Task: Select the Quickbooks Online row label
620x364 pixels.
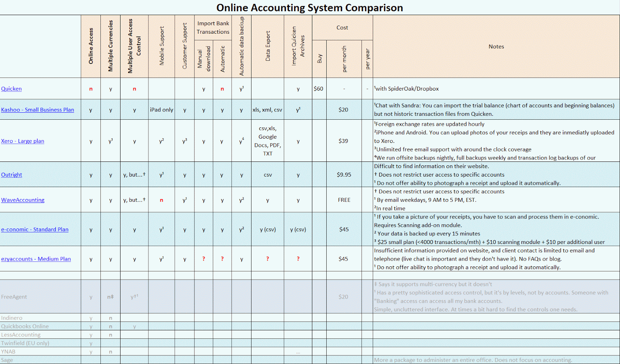Action: pyautogui.click(x=25, y=326)
